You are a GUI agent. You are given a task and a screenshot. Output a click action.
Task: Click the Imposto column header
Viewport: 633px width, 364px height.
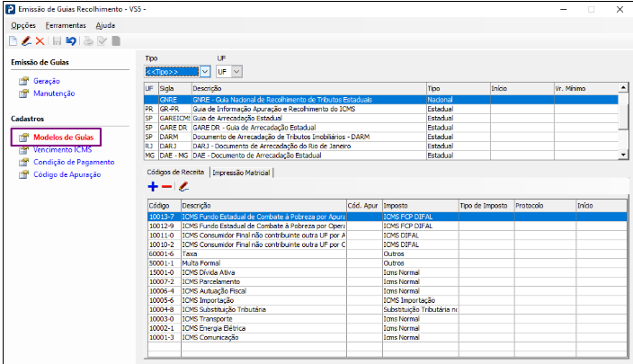coord(420,206)
